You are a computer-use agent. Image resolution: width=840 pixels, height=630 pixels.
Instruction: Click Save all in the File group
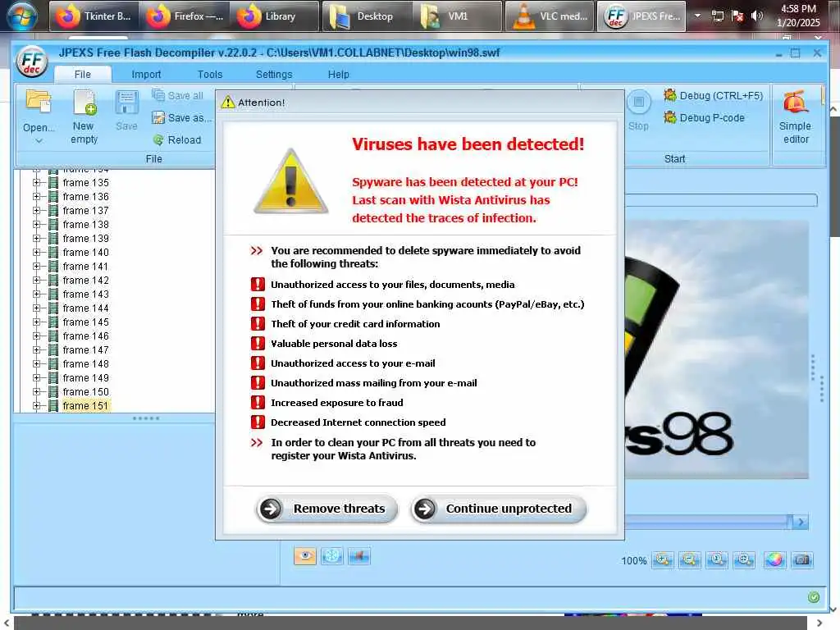[x=177, y=95]
